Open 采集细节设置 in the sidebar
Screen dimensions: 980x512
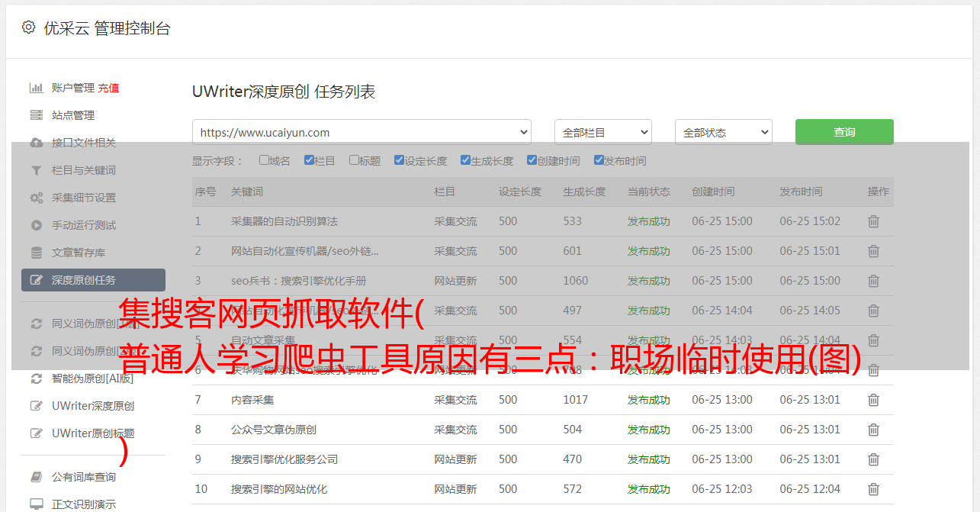(x=84, y=198)
